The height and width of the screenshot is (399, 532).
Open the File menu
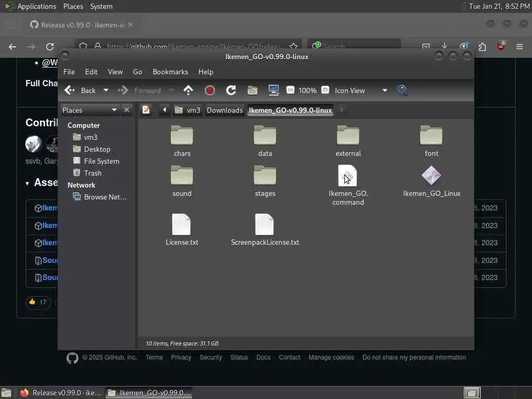tap(69, 72)
